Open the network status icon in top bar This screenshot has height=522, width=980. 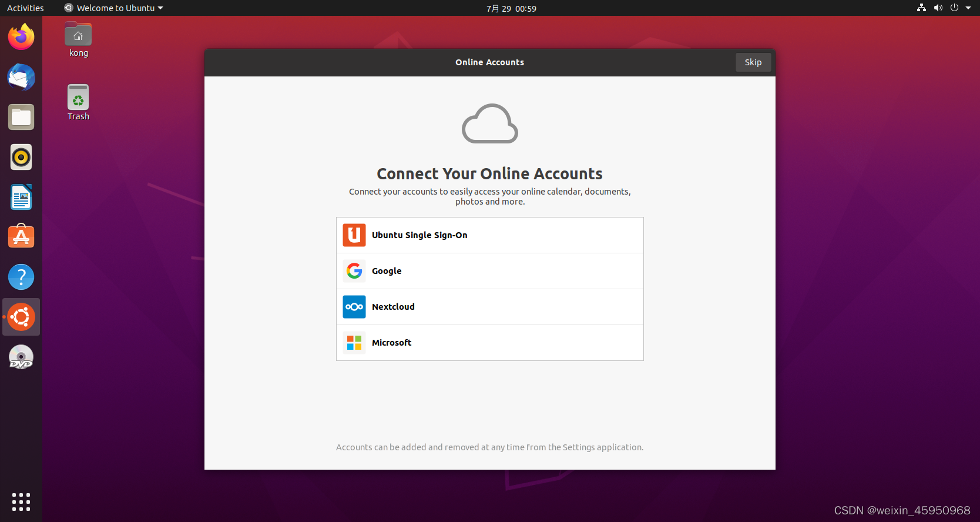921,8
